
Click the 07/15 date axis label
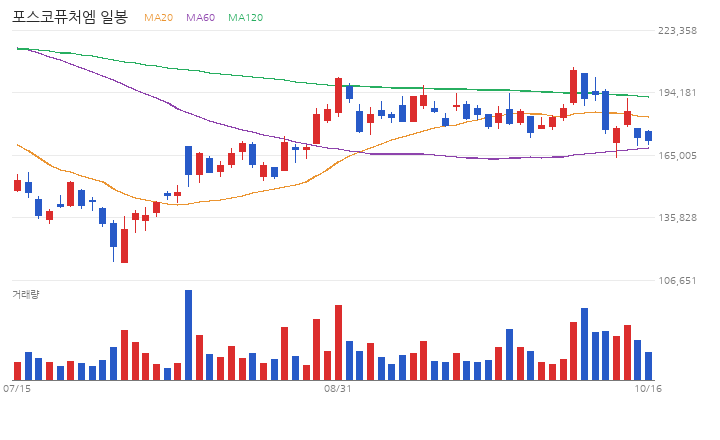pos(17,389)
